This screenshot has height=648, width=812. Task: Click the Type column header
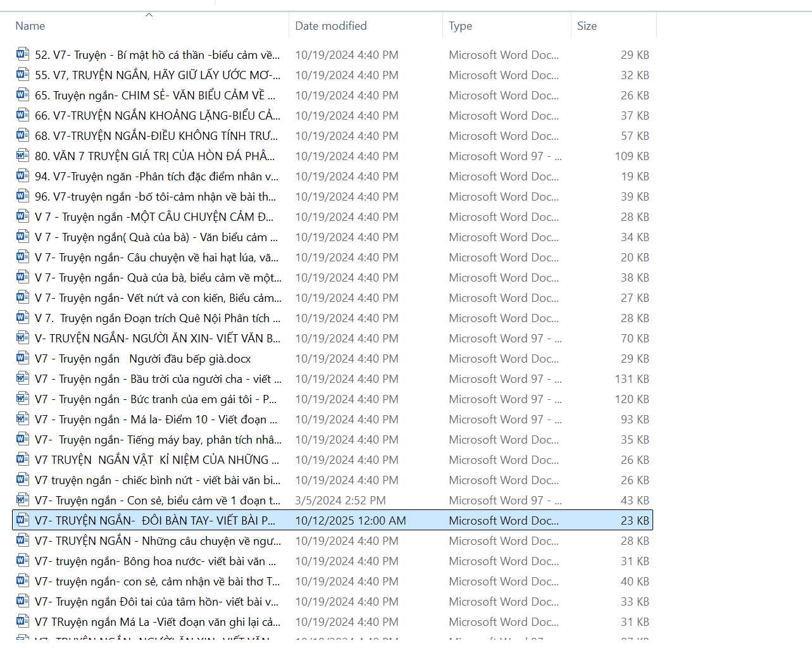(461, 26)
